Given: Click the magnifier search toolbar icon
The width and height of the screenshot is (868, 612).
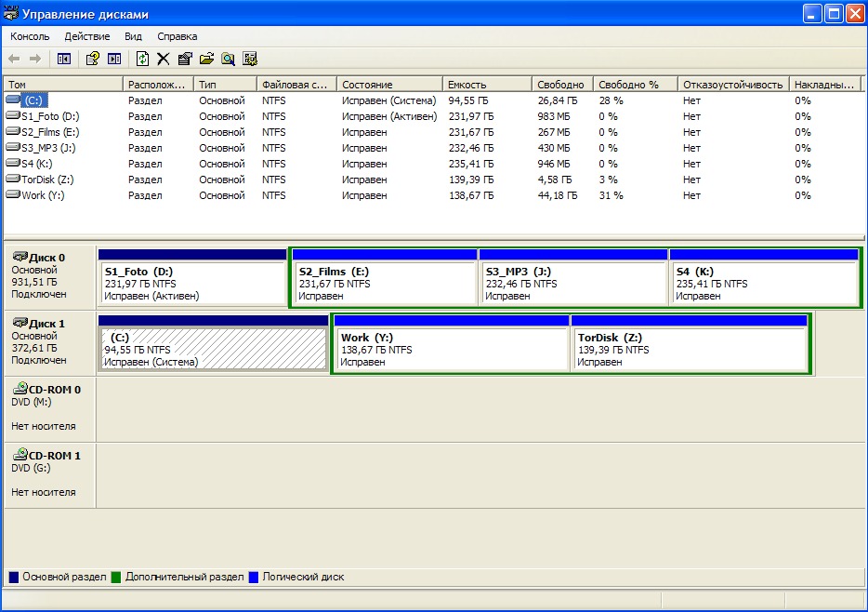Looking at the screenshot, I should 228,59.
